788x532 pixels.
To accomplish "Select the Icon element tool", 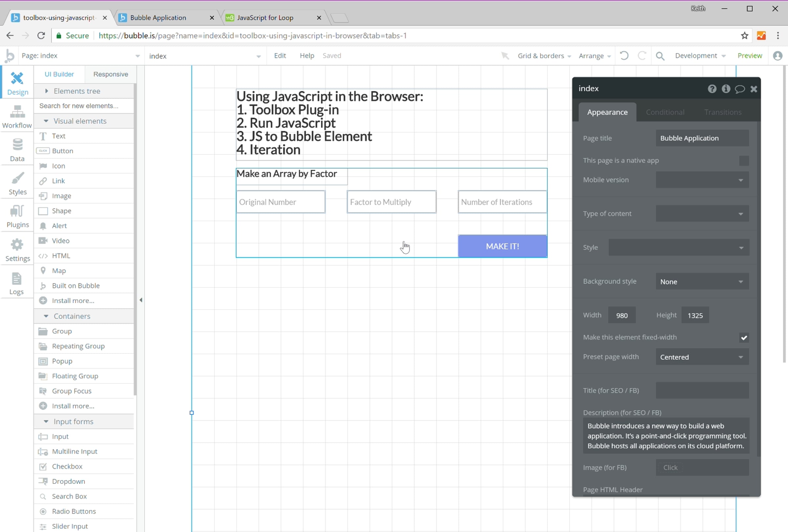I will pyautogui.click(x=83, y=166).
